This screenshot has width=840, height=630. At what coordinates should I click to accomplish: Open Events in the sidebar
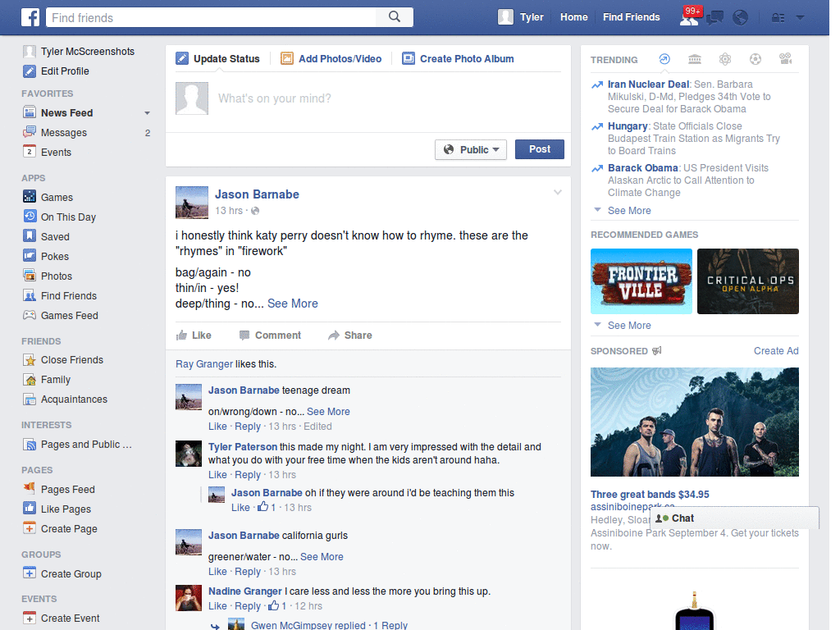pos(56,152)
